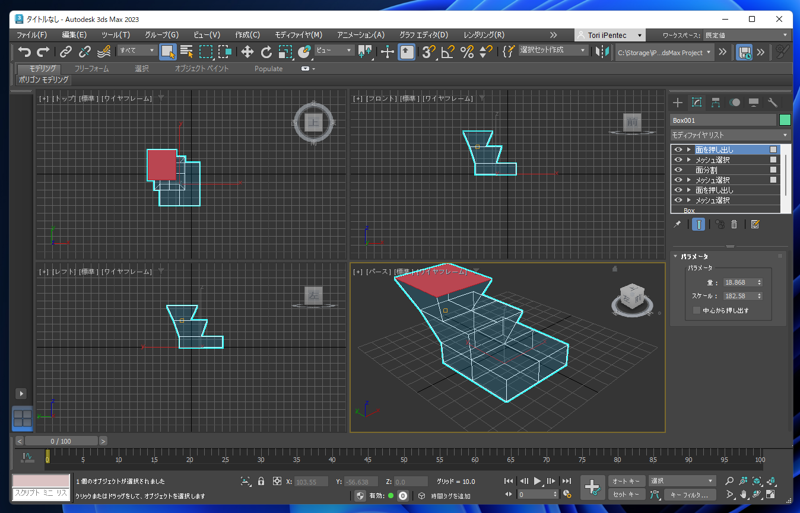Click 時間タグを追加 in status bar

pyautogui.click(x=451, y=496)
